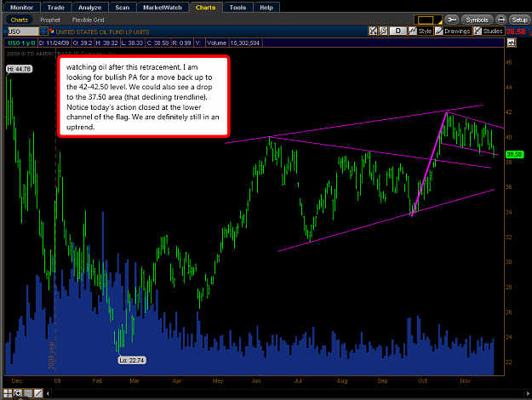The width and height of the screenshot is (532, 400).
Task: Click the scrollbar left arrow at bottom
Action: (x=48, y=393)
